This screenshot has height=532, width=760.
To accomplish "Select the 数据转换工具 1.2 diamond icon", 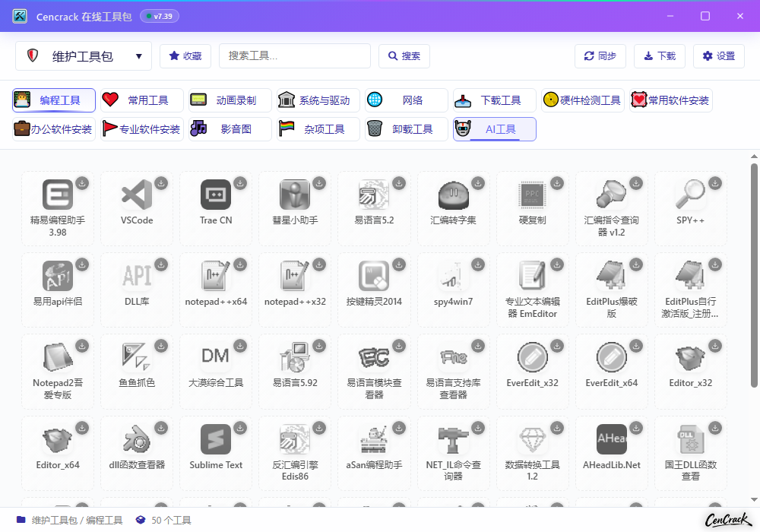I will [x=532, y=439].
